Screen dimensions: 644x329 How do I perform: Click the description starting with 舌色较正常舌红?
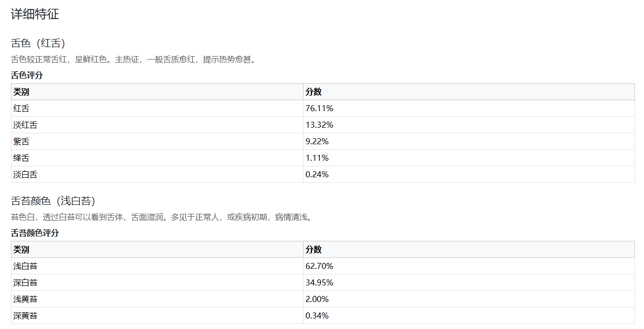[x=134, y=60]
